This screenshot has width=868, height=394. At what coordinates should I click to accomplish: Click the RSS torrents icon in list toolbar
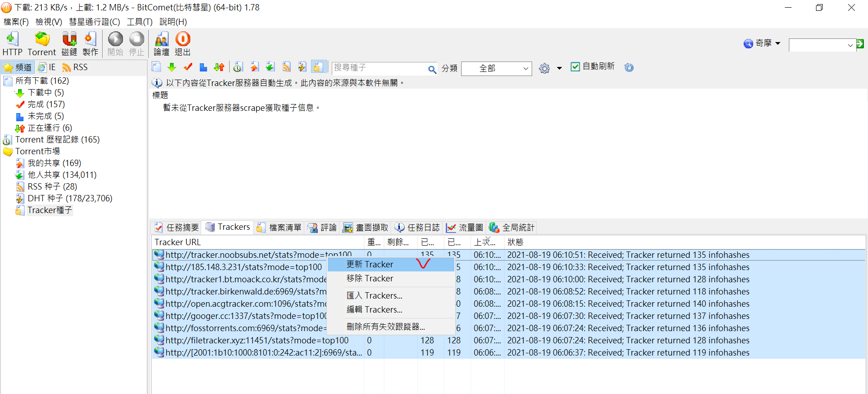coord(286,67)
